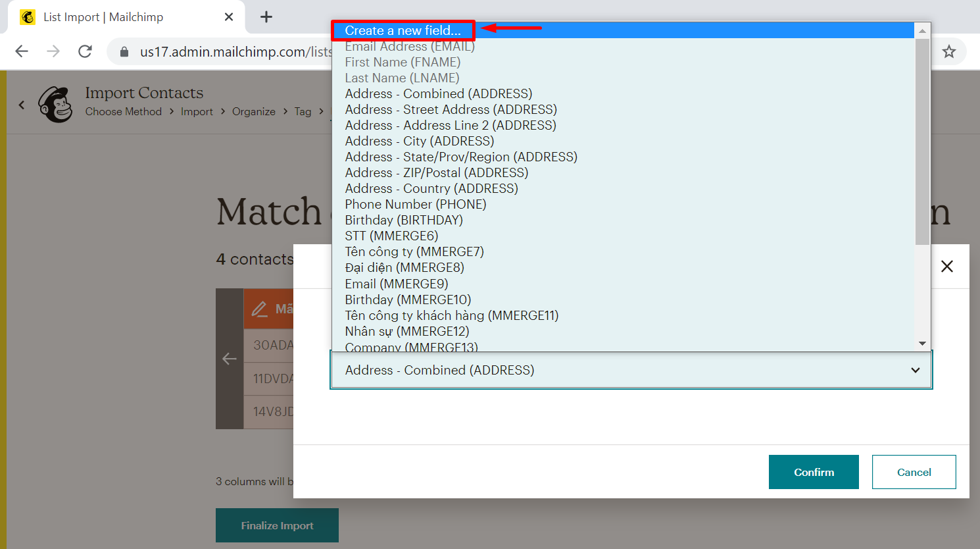Bookmark page with the star icon
The height and width of the screenshot is (549, 980).
click(948, 51)
